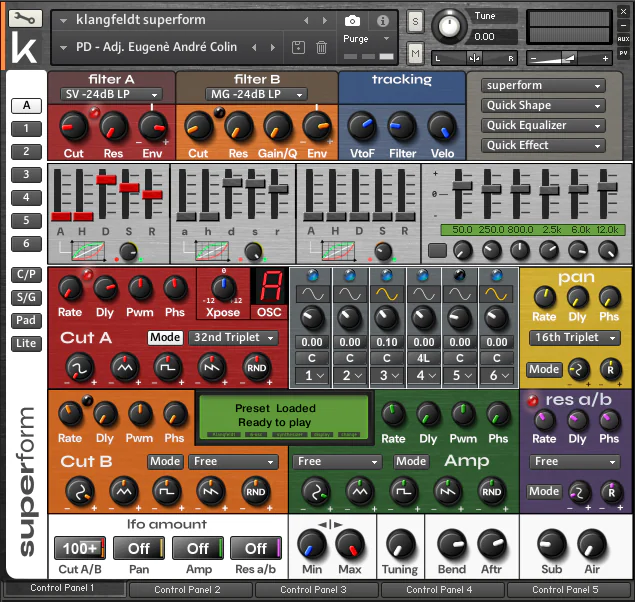Click the Lite sidebar button

click(x=26, y=343)
